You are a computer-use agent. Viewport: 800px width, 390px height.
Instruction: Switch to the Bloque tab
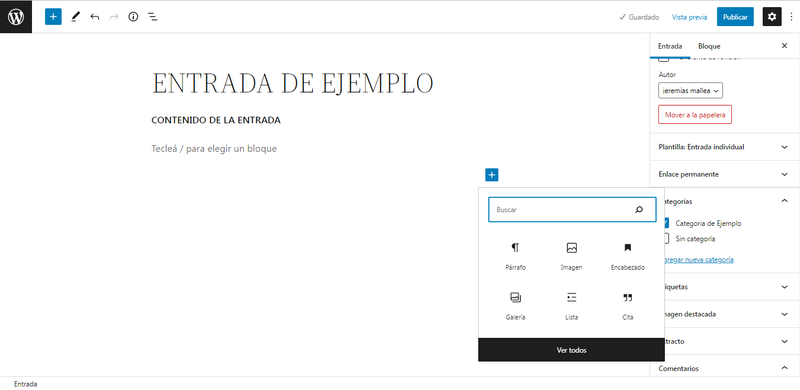click(x=709, y=46)
